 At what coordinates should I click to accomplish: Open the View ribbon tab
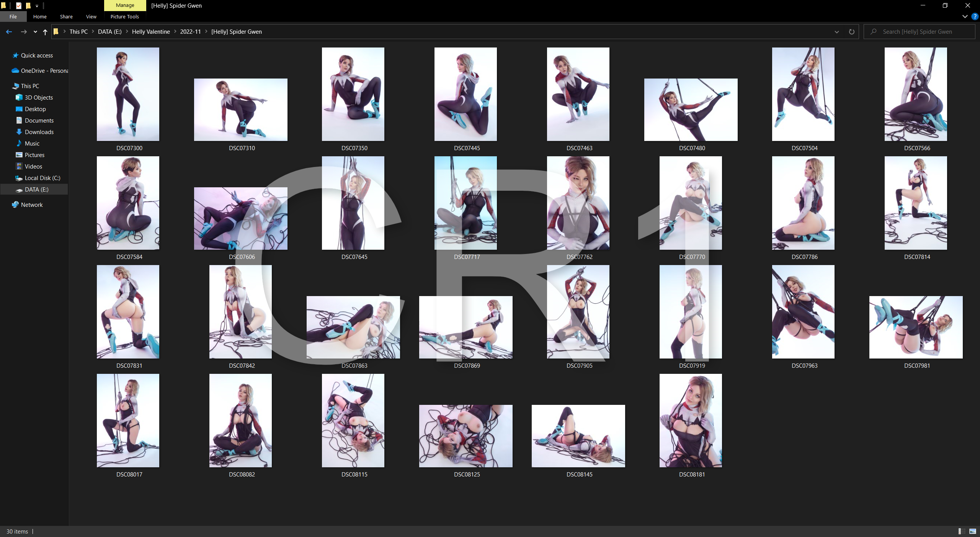91,16
